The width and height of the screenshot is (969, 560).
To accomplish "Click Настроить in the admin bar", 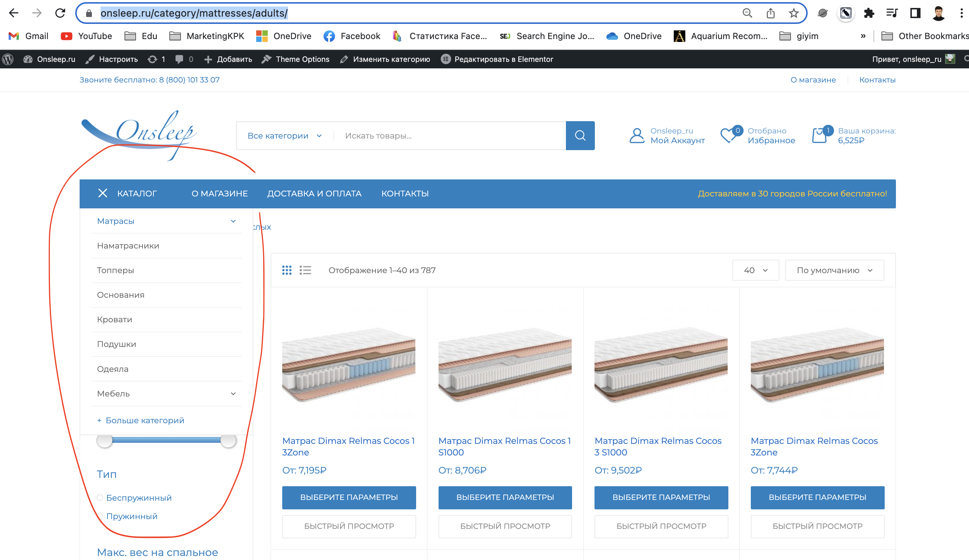I will 111,59.
